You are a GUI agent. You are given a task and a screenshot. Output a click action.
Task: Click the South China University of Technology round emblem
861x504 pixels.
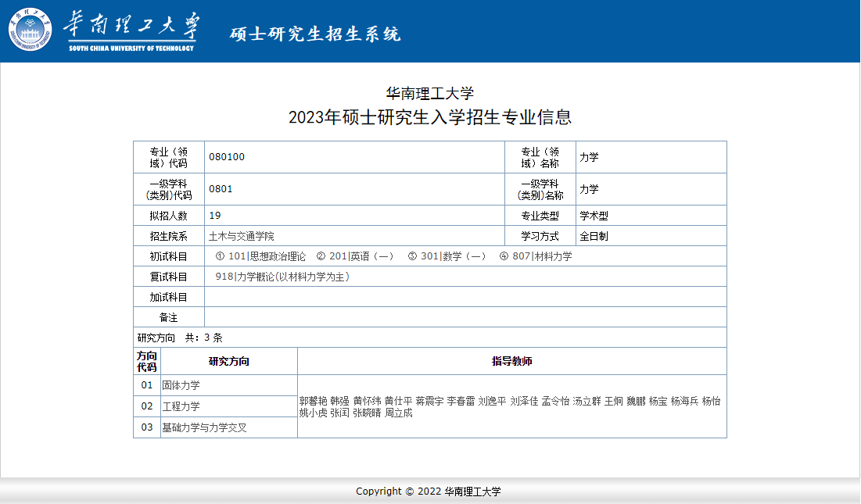click(x=30, y=29)
